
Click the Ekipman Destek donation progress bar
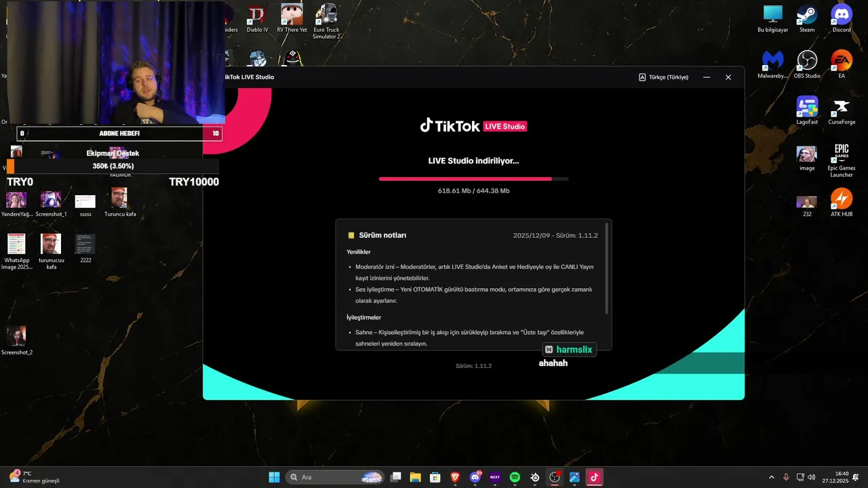[x=113, y=166]
